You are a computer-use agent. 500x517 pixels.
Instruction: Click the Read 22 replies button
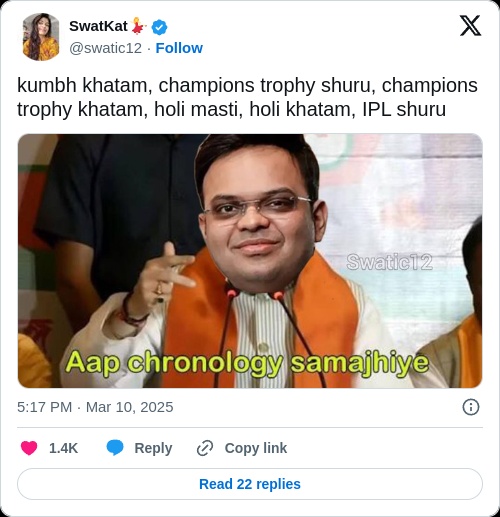point(250,484)
